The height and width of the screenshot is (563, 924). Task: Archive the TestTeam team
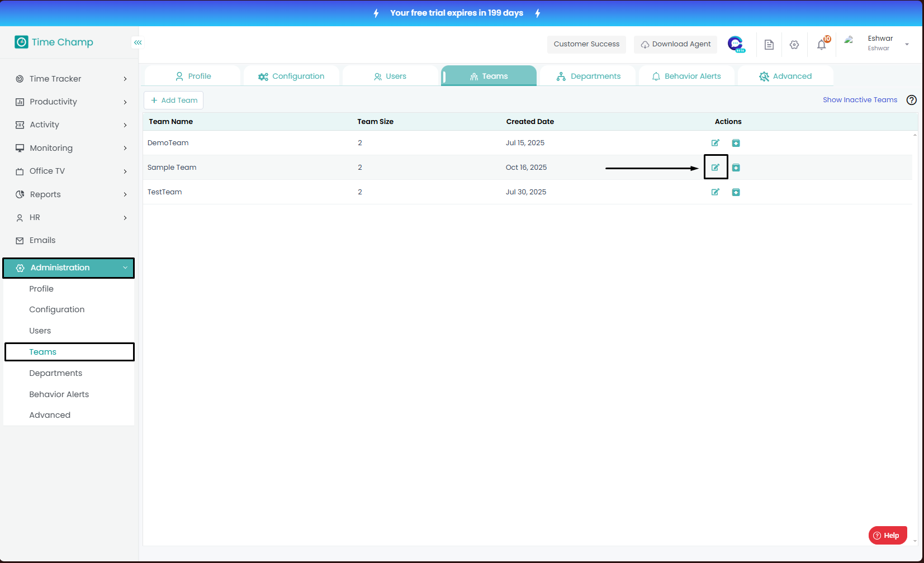tap(736, 192)
